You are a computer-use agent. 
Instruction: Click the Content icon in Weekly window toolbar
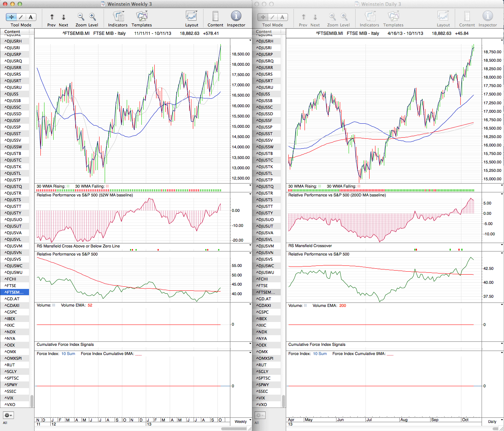(215, 16)
